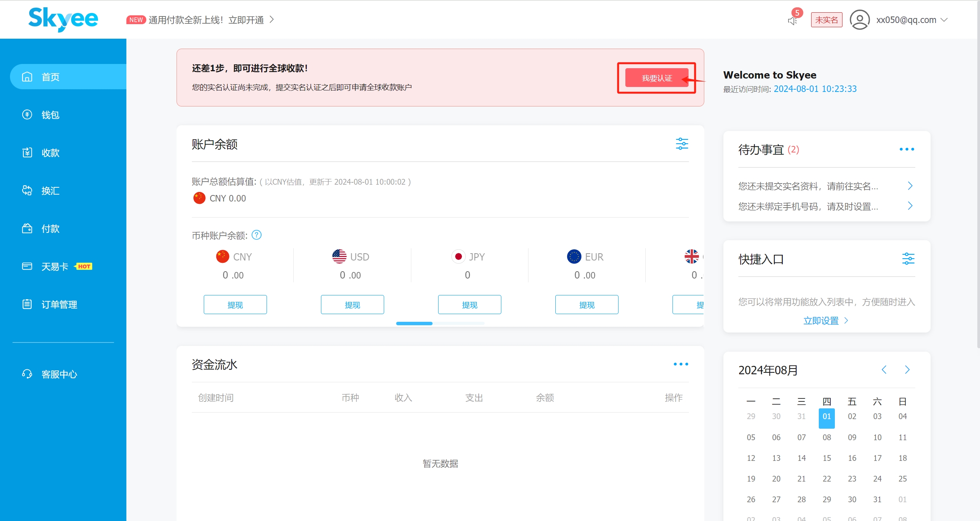Click 提现 button under USD
The width and height of the screenshot is (980, 521).
click(352, 305)
